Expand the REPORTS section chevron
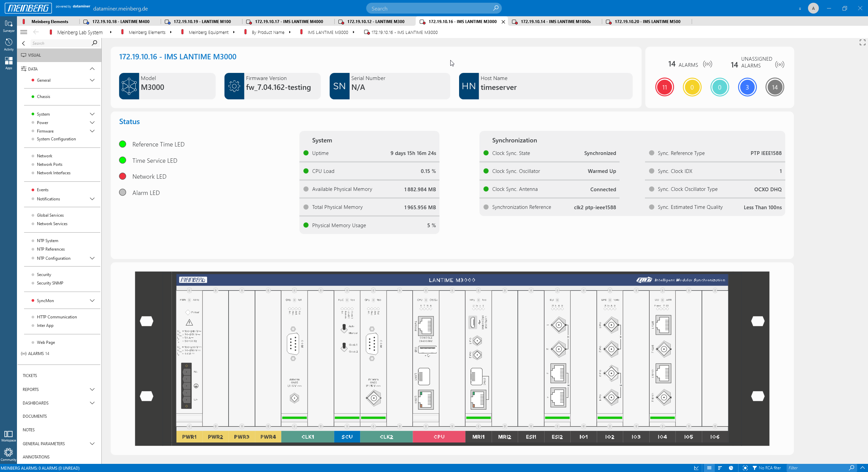This screenshot has height=472, width=868. pyautogui.click(x=92, y=390)
